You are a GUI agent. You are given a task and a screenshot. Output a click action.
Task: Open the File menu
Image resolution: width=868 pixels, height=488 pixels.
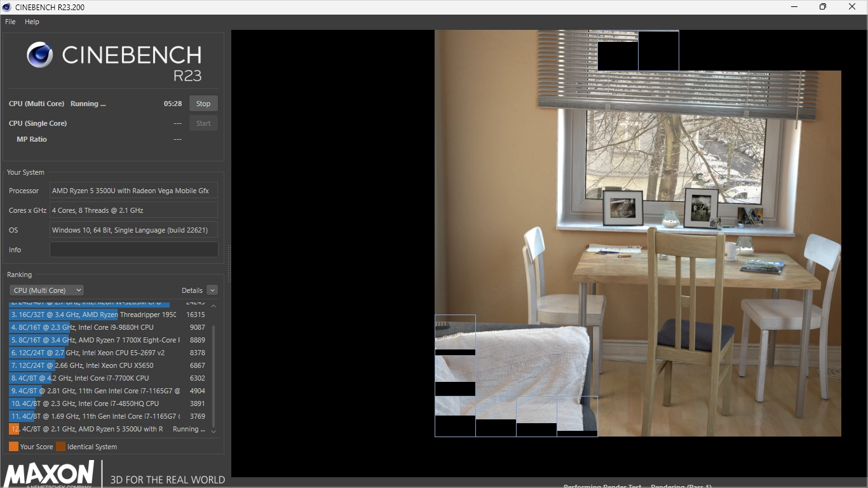(x=10, y=22)
